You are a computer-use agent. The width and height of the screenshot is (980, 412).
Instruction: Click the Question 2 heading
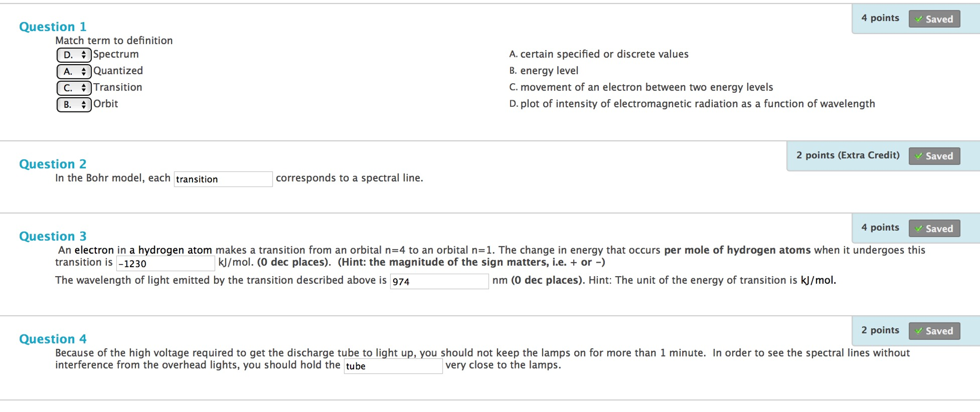pyautogui.click(x=53, y=164)
